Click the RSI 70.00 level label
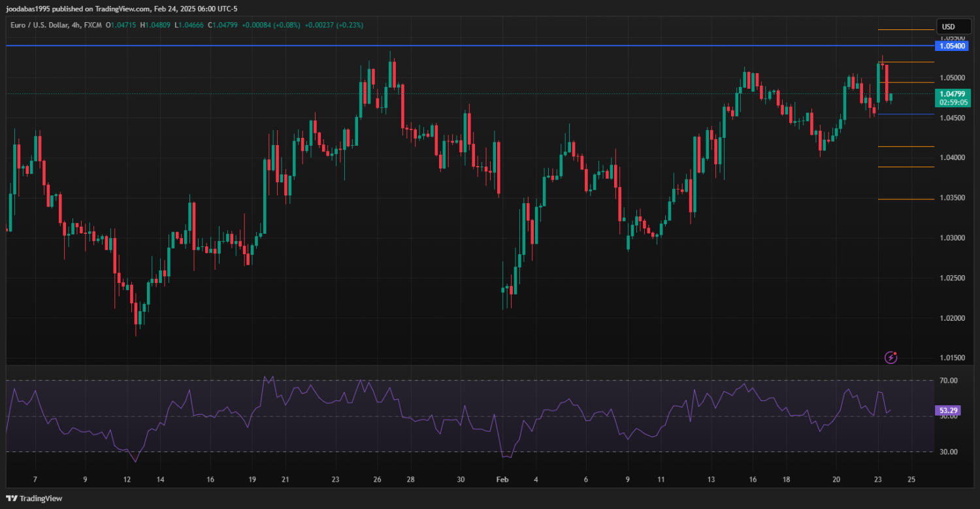Screen dimensions: 980x509 [x=949, y=380]
